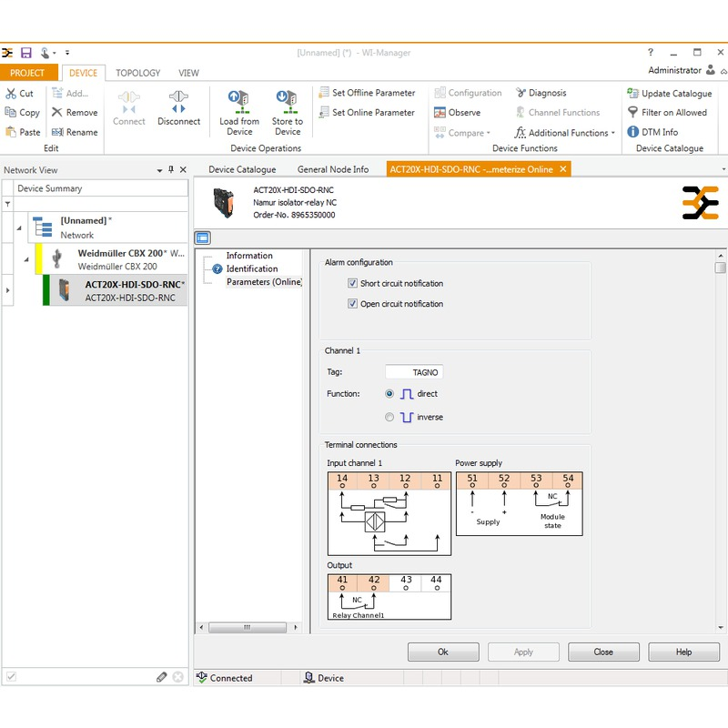Collapse the Weidmüller CBX 200 node
Viewport: 728px width, 728px height.
click(x=26, y=259)
